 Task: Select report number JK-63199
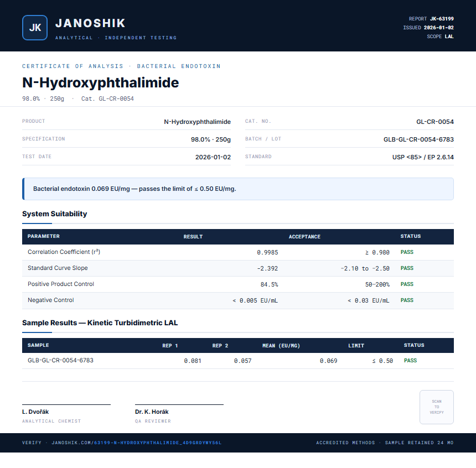click(x=442, y=19)
